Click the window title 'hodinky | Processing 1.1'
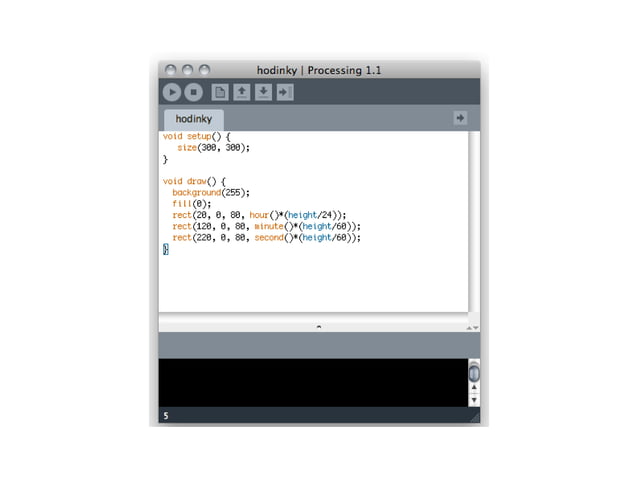 pos(319,70)
